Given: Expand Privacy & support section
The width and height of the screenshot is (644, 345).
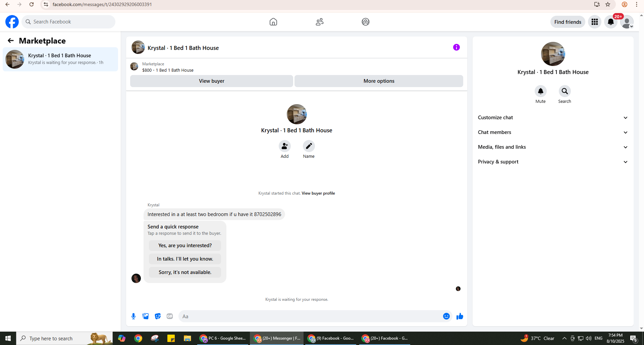Looking at the screenshot, I should 553,162.
